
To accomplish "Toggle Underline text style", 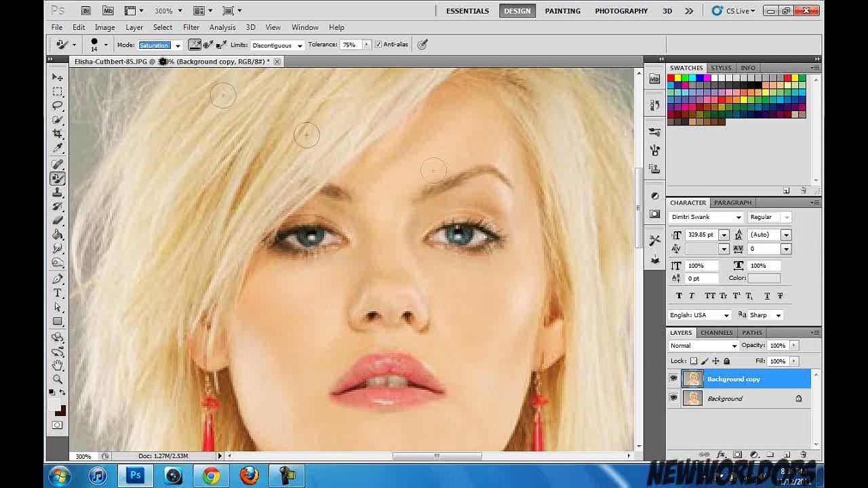I will point(767,296).
